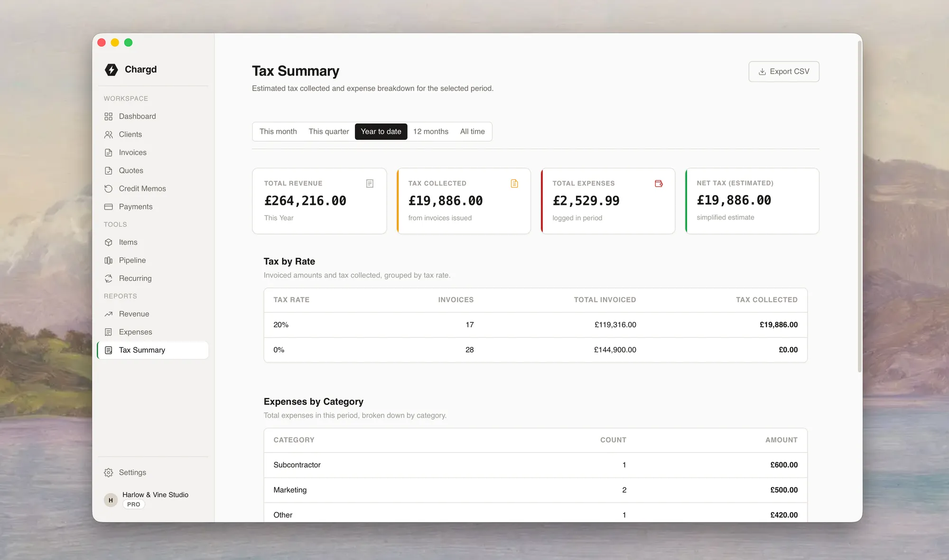949x560 pixels.
Task: Click the Settings gear icon
Action: click(109, 473)
